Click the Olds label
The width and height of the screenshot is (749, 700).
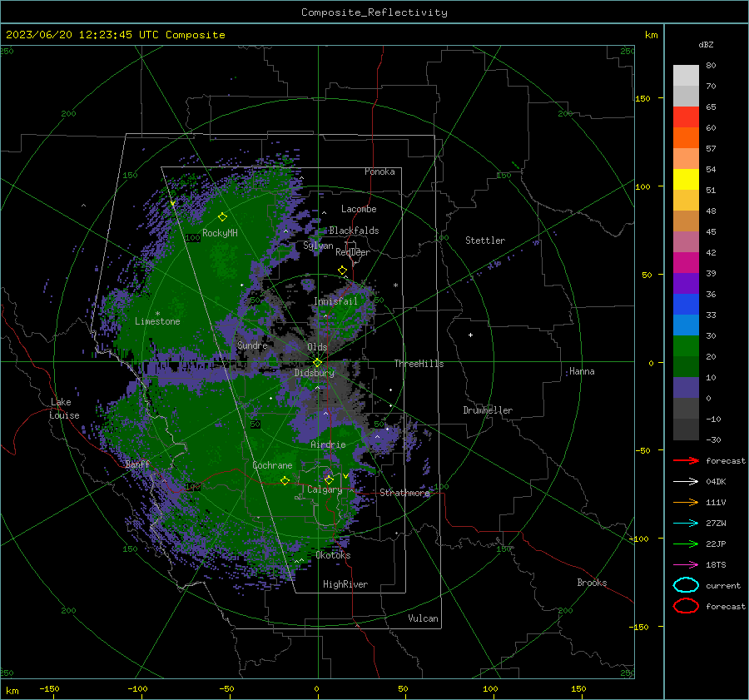[317, 347]
